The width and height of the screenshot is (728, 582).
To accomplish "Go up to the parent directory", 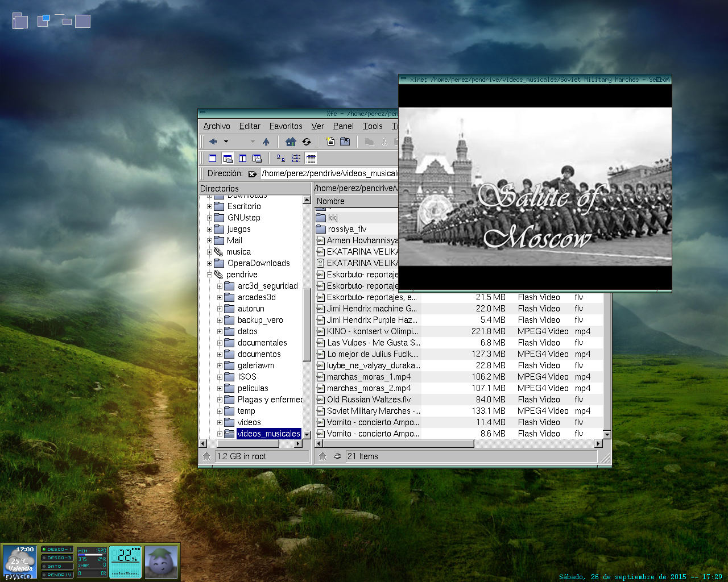I will pyautogui.click(x=266, y=142).
